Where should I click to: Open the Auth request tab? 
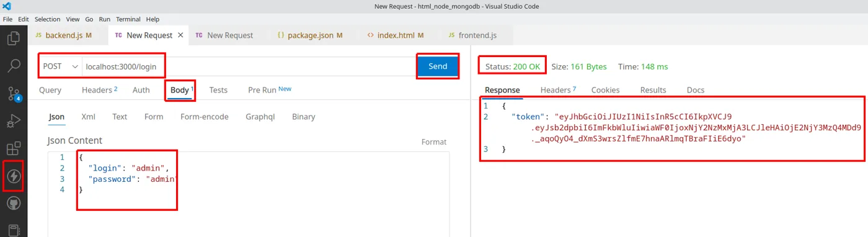click(x=141, y=90)
